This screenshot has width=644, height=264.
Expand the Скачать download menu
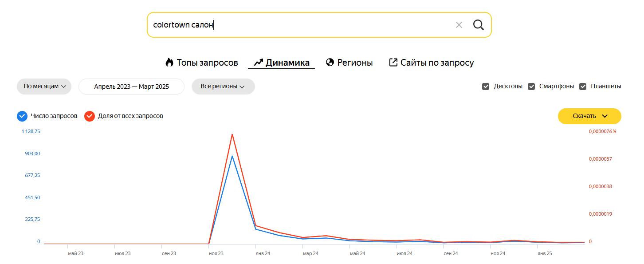click(x=589, y=116)
